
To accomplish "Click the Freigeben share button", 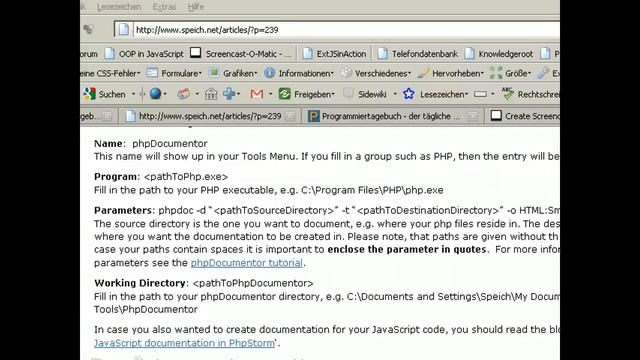I will point(307,94).
